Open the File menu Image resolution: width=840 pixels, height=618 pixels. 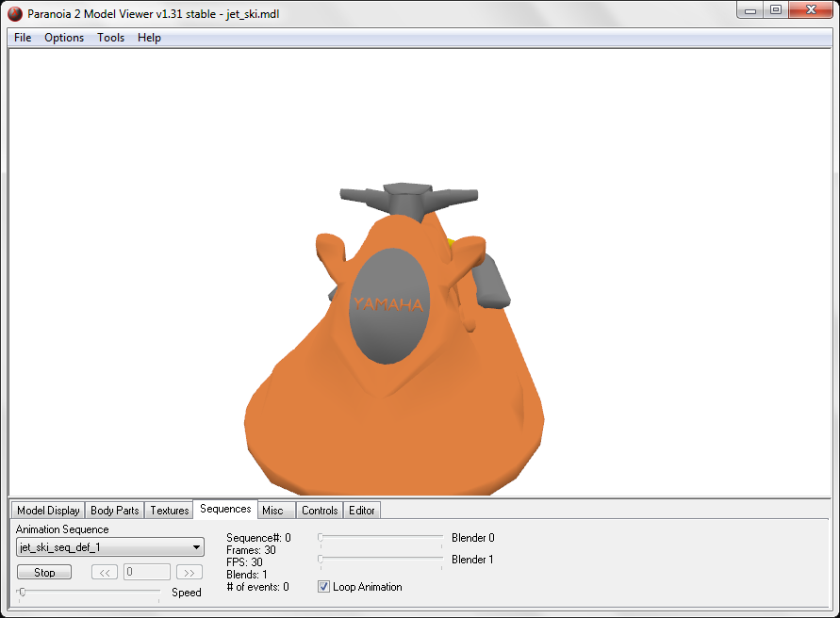click(23, 38)
